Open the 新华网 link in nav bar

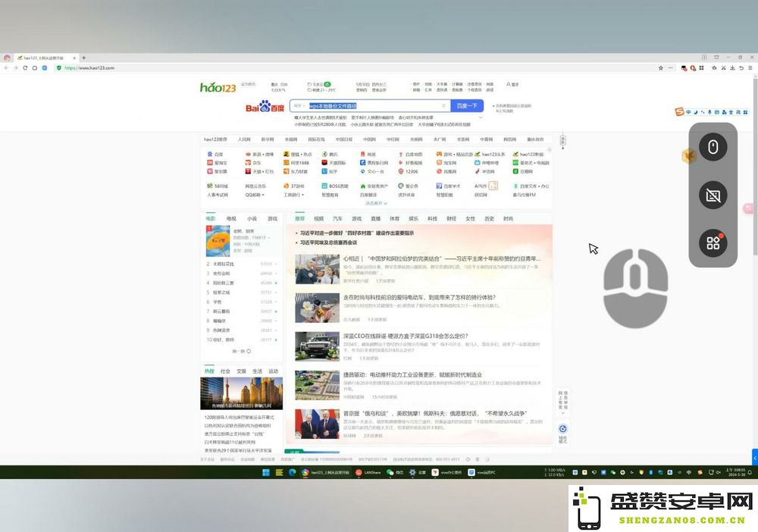point(268,139)
